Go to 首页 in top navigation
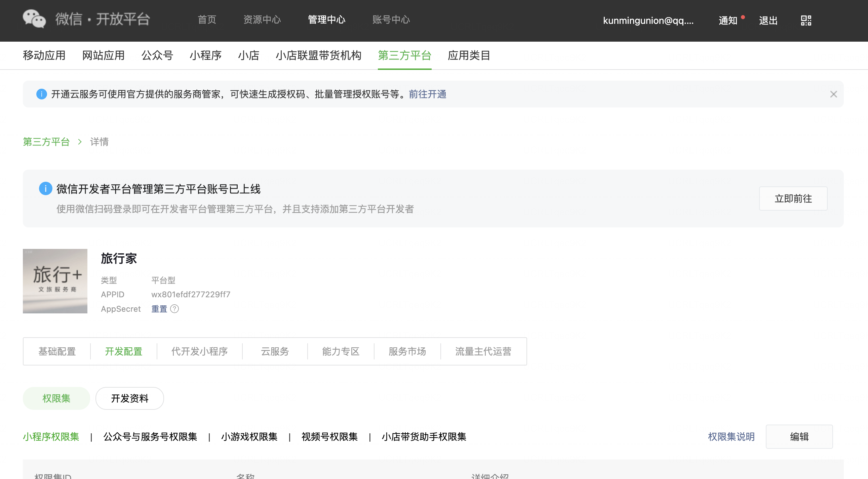The image size is (868, 479). [207, 19]
